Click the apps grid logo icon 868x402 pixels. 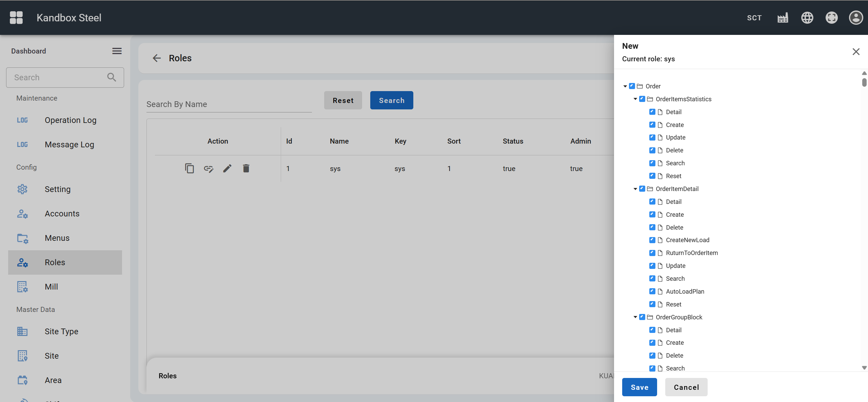(x=16, y=18)
